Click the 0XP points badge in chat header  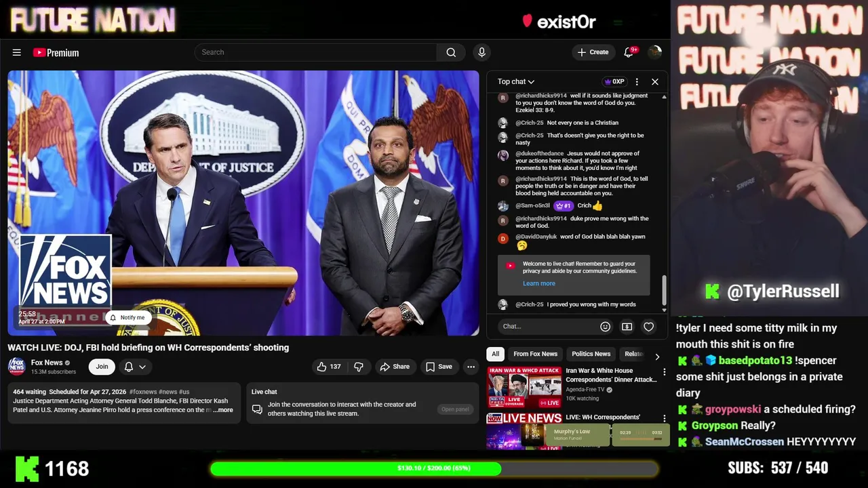coord(614,81)
